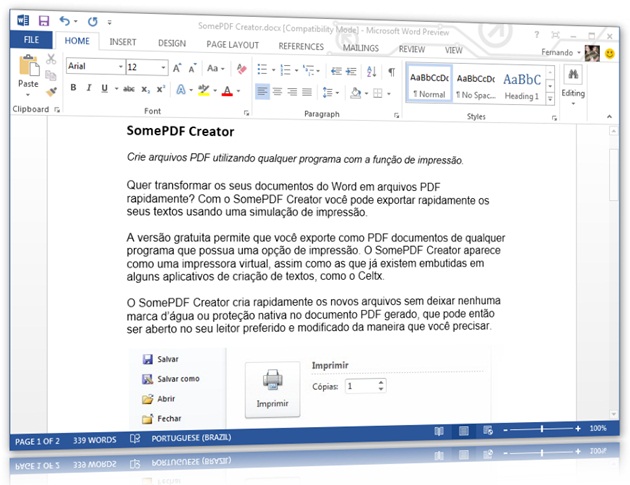Click the Paste clipboard icon

29,65
